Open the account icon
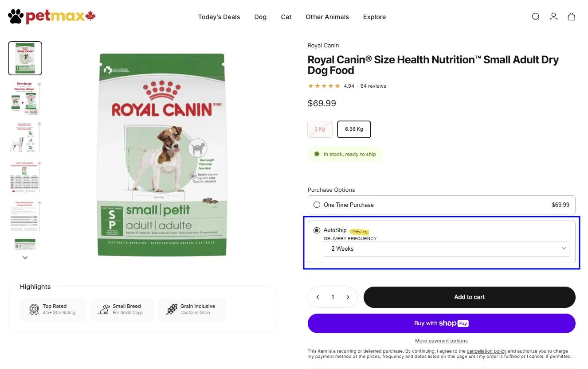The image size is (588, 369). click(553, 16)
